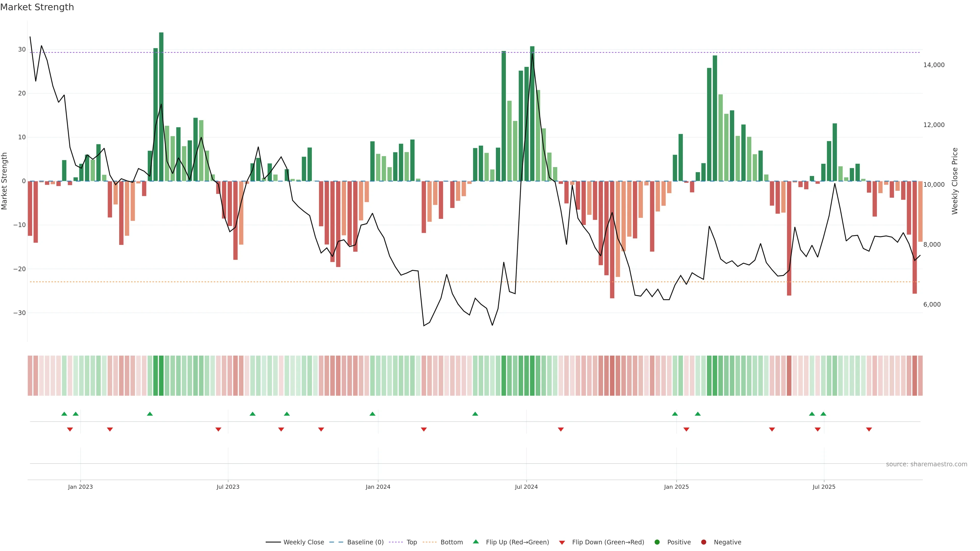Click green Flip Up triangle legend icon
The height and width of the screenshot is (551, 980).
point(475,542)
